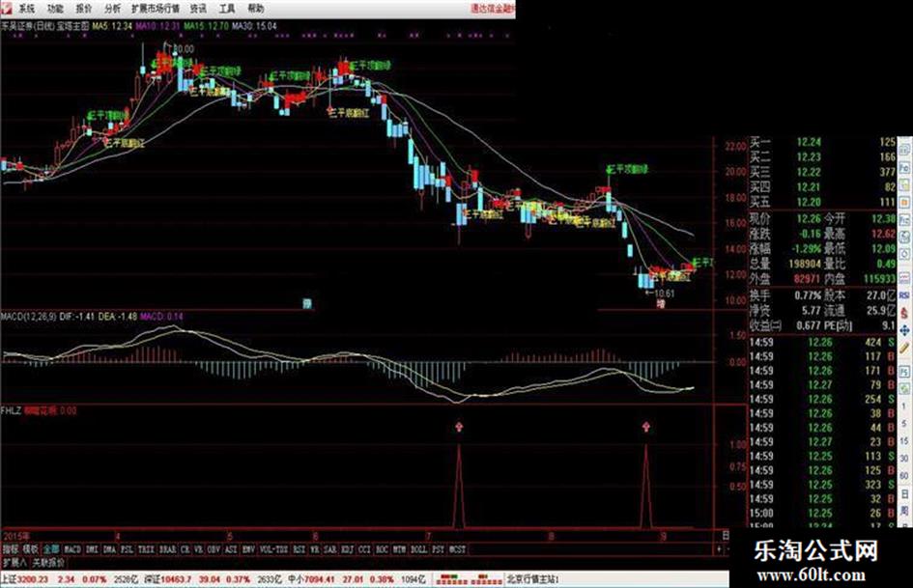913x588 pixels.
Task: Open the 指标 tab
Action: click(x=11, y=549)
